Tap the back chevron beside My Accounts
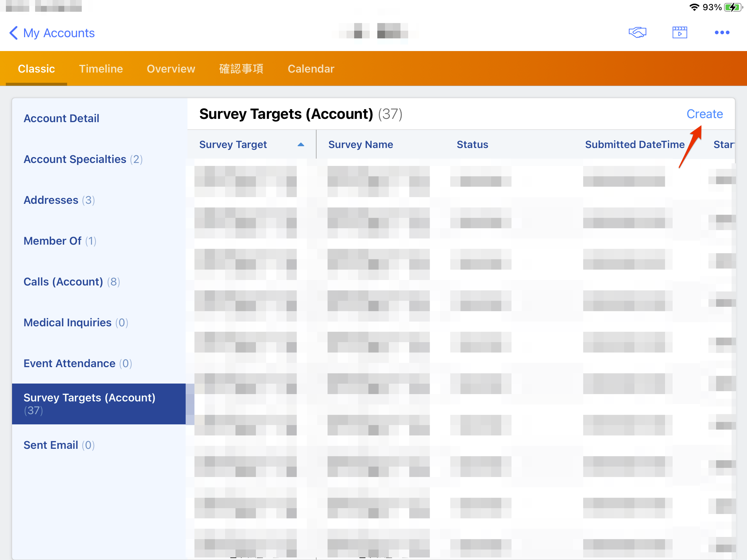The height and width of the screenshot is (560, 747). pyautogui.click(x=13, y=33)
